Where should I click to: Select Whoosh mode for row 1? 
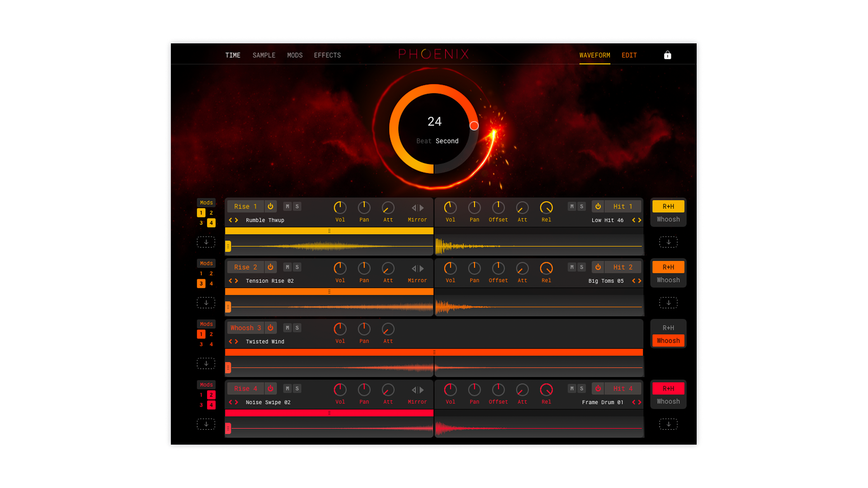pos(668,220)
